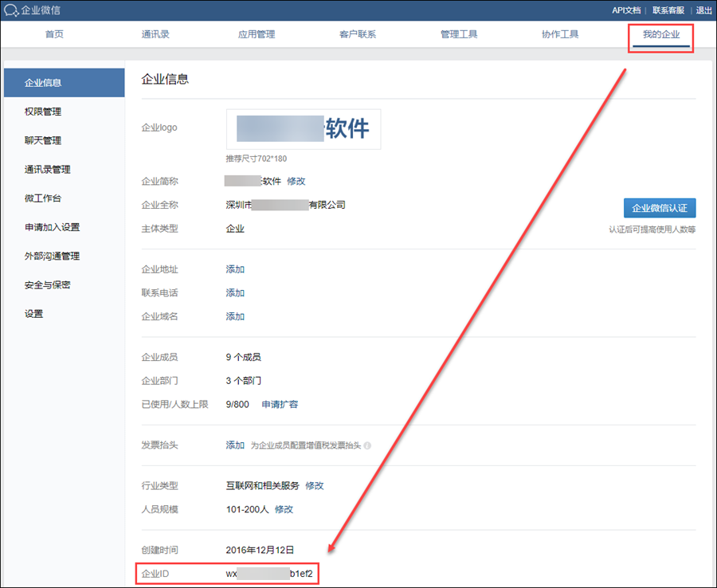This screenshot has width=717, height=588.
Task: Open API文档 link in header
Action: coord(625,10)
